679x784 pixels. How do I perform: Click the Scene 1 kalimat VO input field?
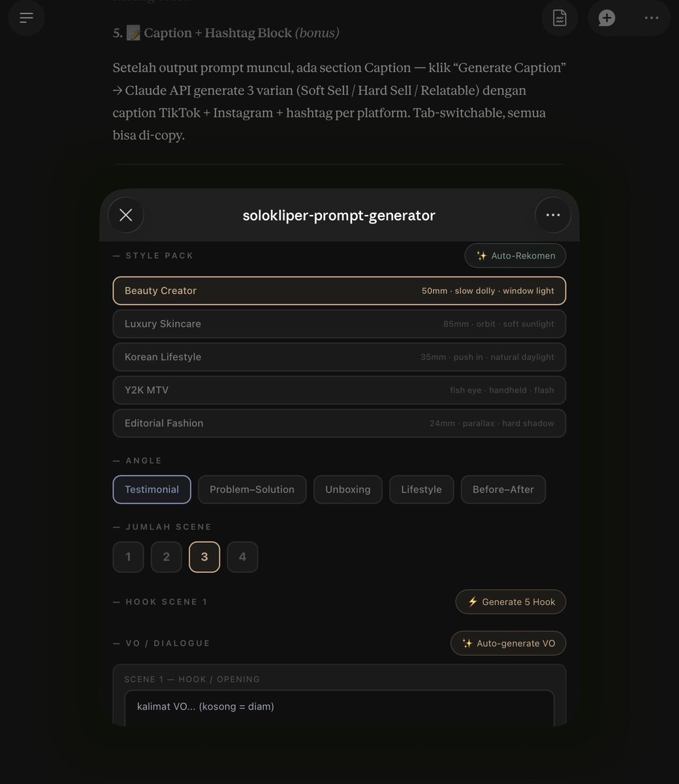click(x=339, y=708)
